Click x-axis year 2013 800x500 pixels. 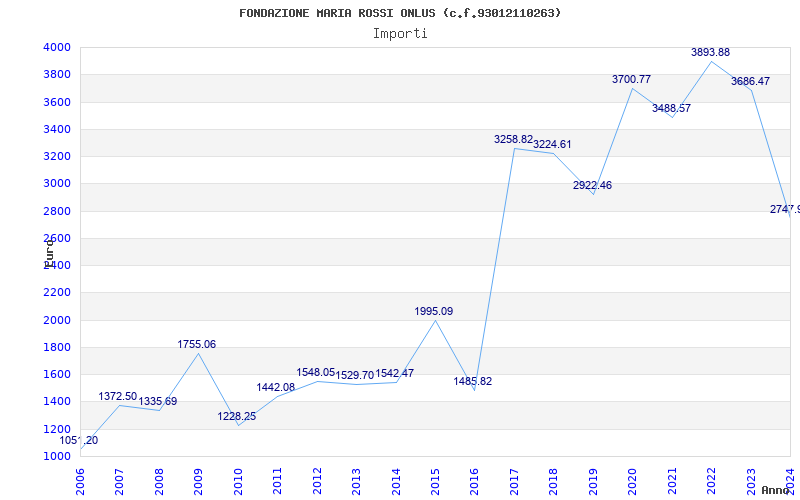[x=357, y=482]
